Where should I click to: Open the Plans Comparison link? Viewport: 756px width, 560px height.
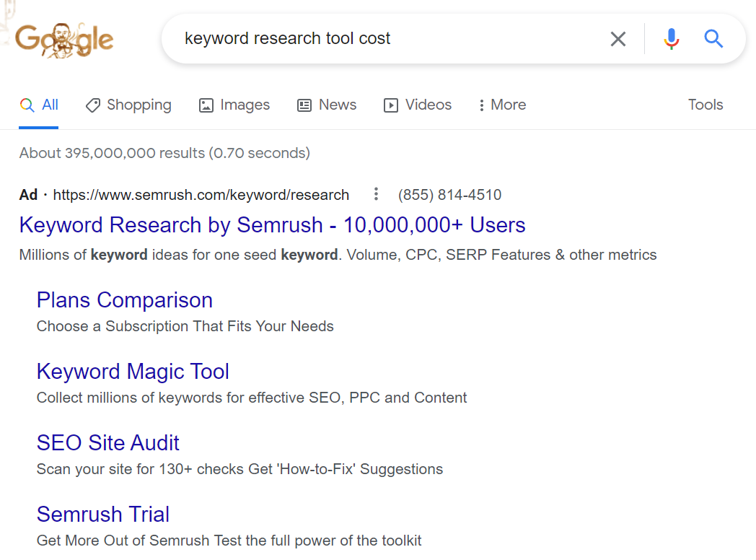[x=124, y=299]
